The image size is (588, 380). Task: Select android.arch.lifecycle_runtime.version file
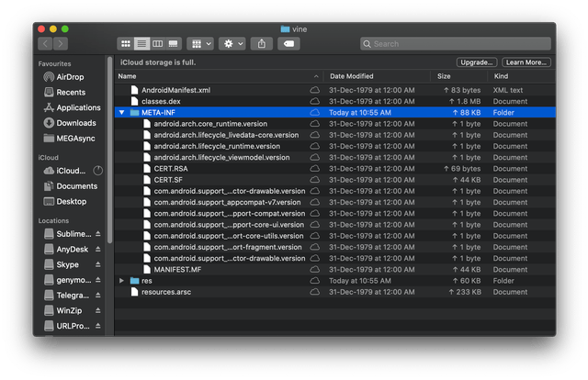(x=335, y=146)
